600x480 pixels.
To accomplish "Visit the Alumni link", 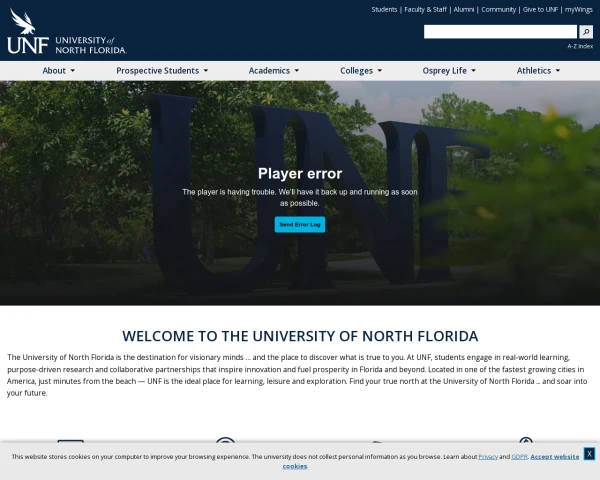I will point(464,10).
